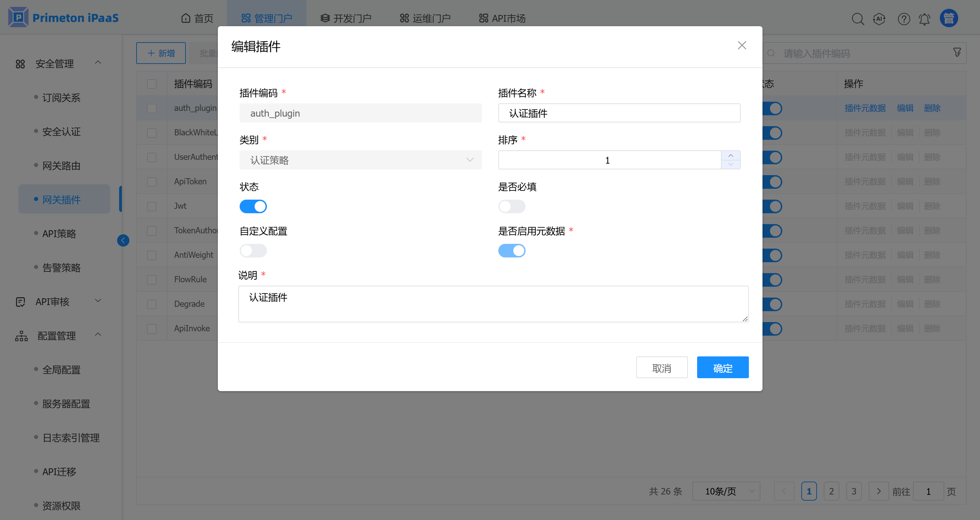
Task: Open the 10条/页 page size dropdown
Action: [x=725, y=491]
